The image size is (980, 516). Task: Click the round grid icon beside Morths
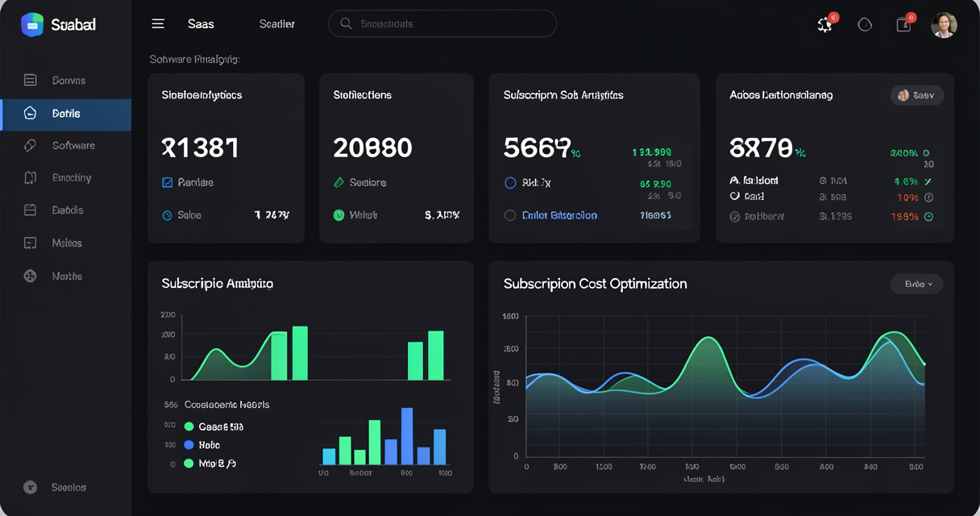[31, 276]
